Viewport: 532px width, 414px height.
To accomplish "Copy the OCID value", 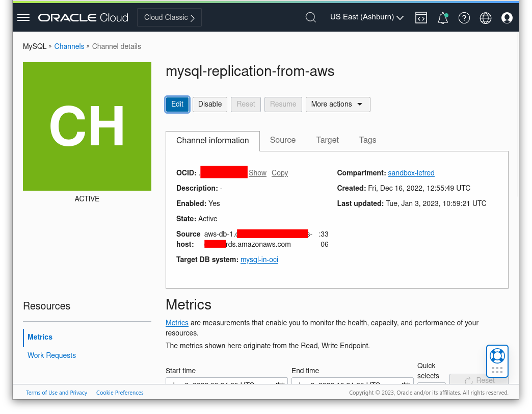I will coord(280,173).
